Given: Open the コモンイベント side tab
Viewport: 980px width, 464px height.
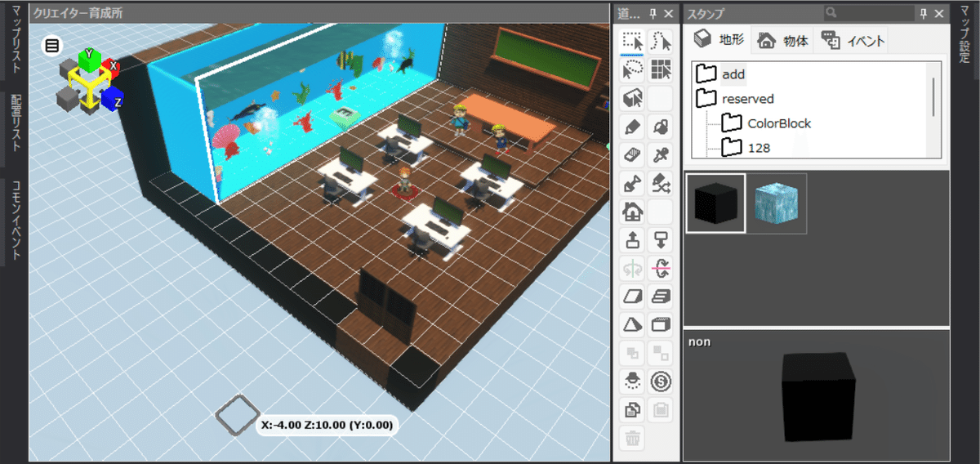Looking at the screenshot, I should pos(16,221).
